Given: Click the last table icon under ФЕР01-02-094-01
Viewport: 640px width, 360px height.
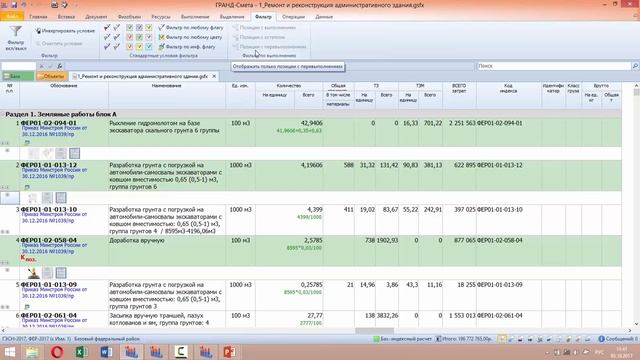Looking at the screenshot, I should coord(74,153).
